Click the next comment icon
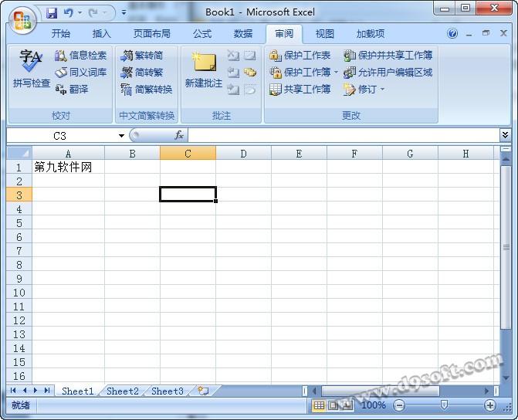 (233, 90)
